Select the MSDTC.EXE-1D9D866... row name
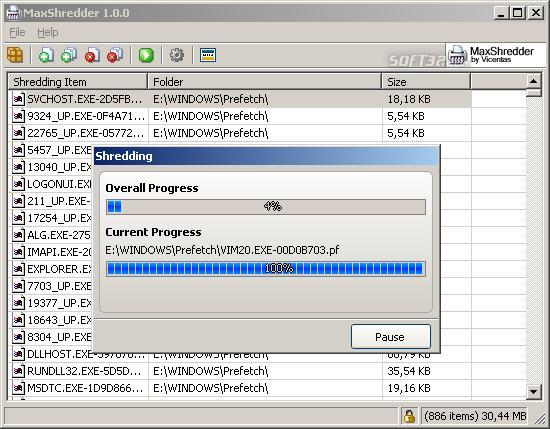The width and height of the screenshot is (550, 429). coord(85,388)
